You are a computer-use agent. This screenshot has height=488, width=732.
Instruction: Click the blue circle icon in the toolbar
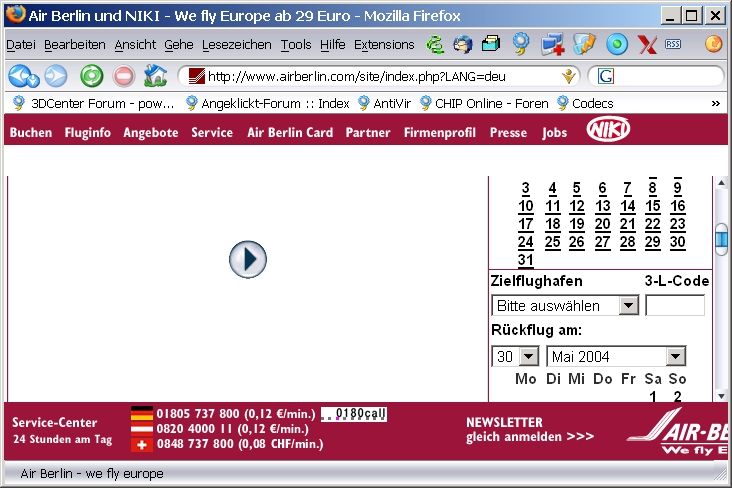coord(617,44)
